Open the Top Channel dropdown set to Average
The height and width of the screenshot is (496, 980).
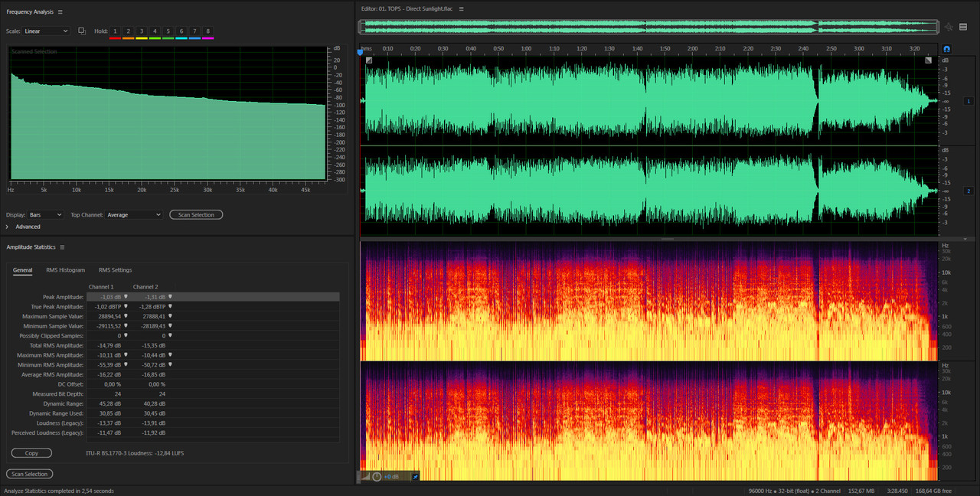[x=134, y=215]
